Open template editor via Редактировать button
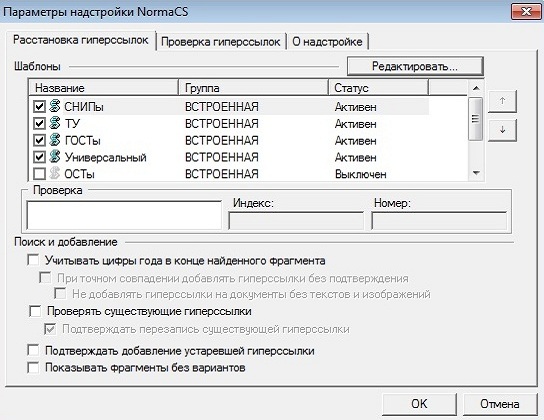This screenshot has width=544, height=420. [415, 66]
